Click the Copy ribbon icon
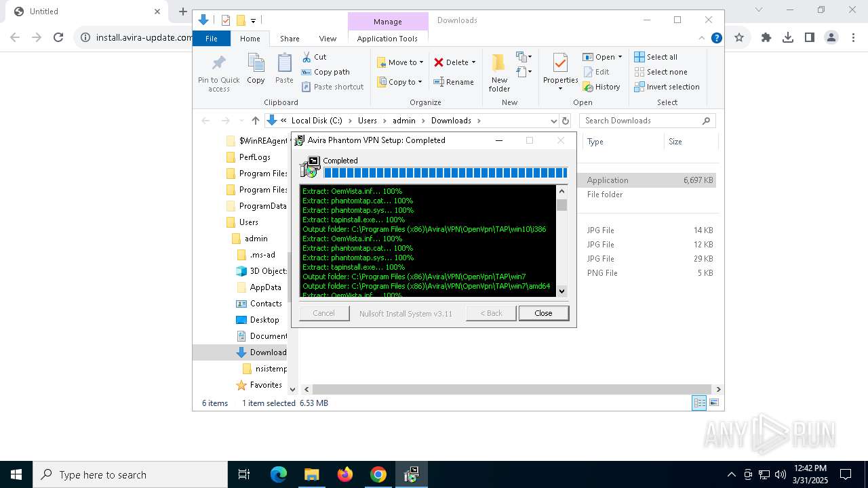The image size is (868, 488). pyautogui.click(x=256, y=69)
